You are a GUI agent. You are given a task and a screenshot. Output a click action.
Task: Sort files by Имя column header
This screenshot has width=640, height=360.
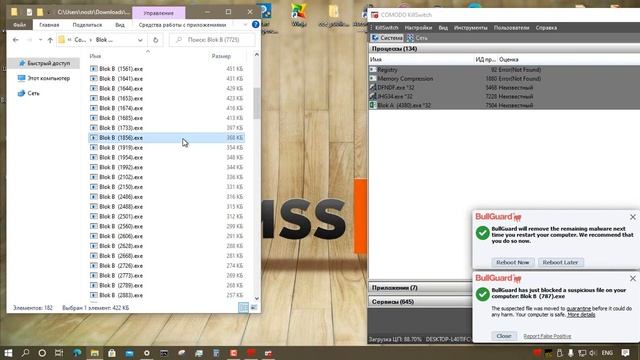95,56
